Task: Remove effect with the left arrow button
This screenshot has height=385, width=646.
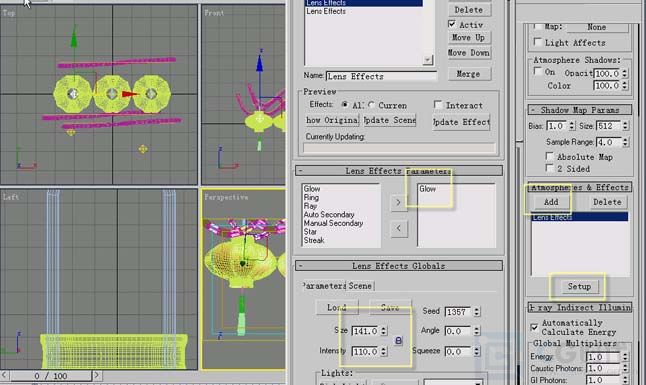Action: (x=398, y=228)
